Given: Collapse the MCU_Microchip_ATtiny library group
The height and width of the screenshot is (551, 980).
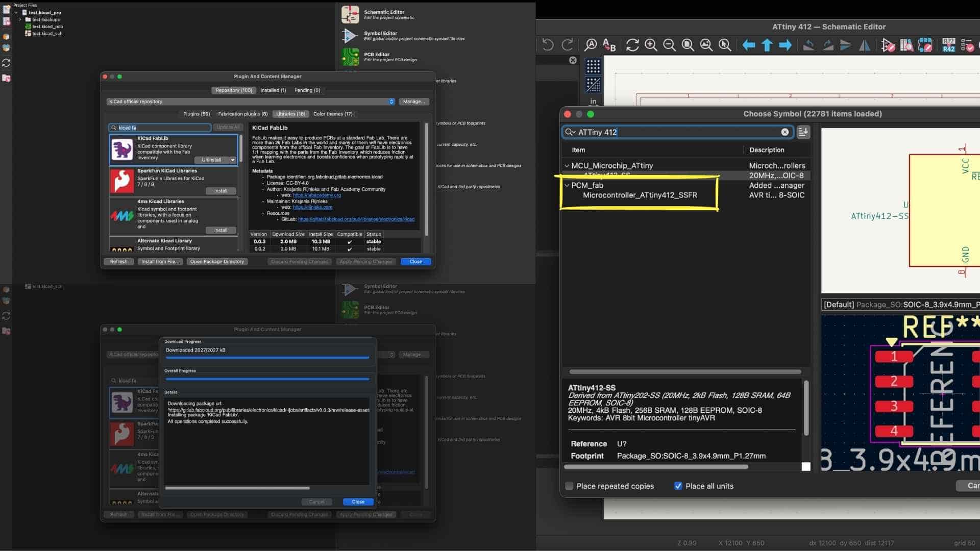Looking at the screenshot, I should (x=567, y=166).
